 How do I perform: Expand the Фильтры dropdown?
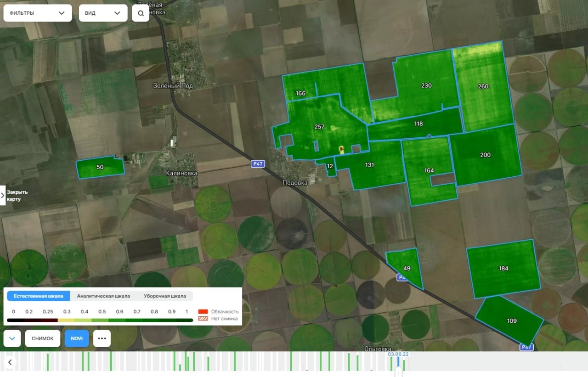point(38,13)
